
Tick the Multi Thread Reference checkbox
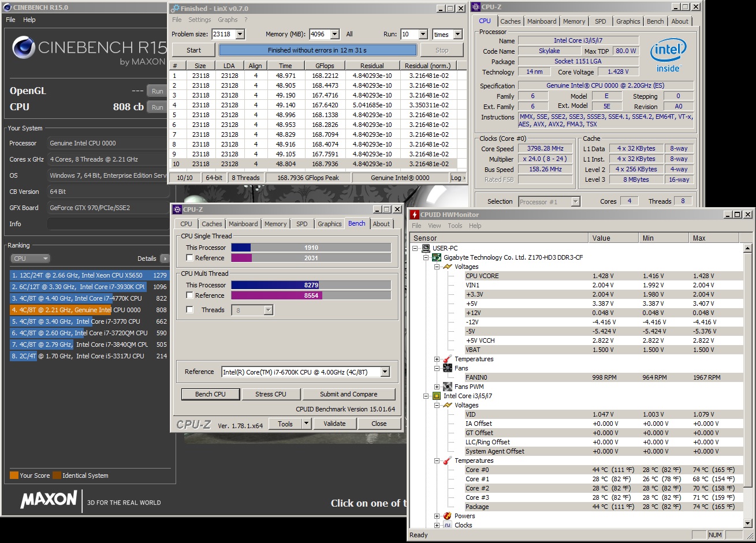click(189, 295)
